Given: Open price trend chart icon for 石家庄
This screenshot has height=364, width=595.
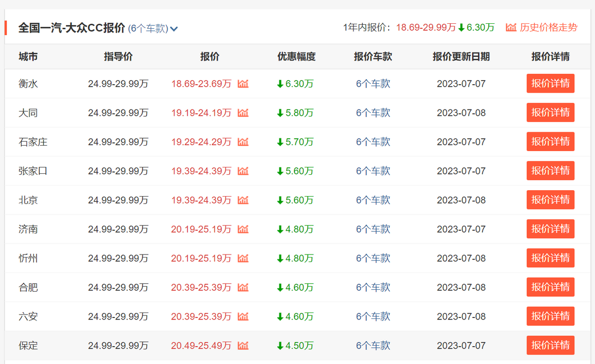Looking at the screenshot, I should coord(243,142).
